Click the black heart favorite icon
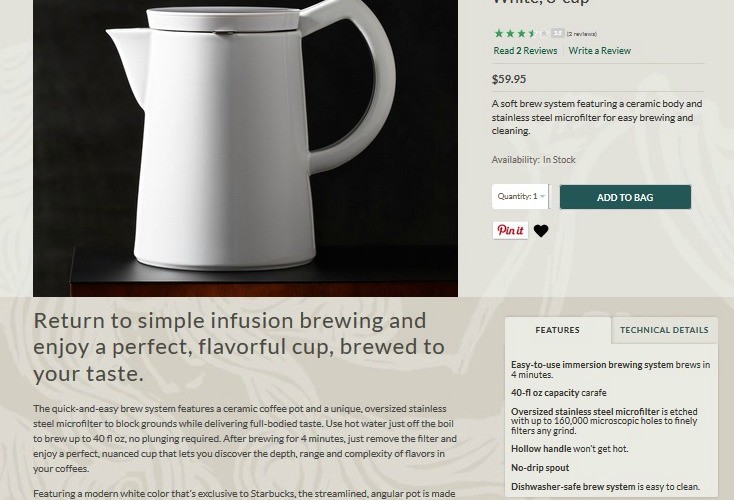Image resolution: width=734 pixels, height=500 pixels. coord(541,231)
